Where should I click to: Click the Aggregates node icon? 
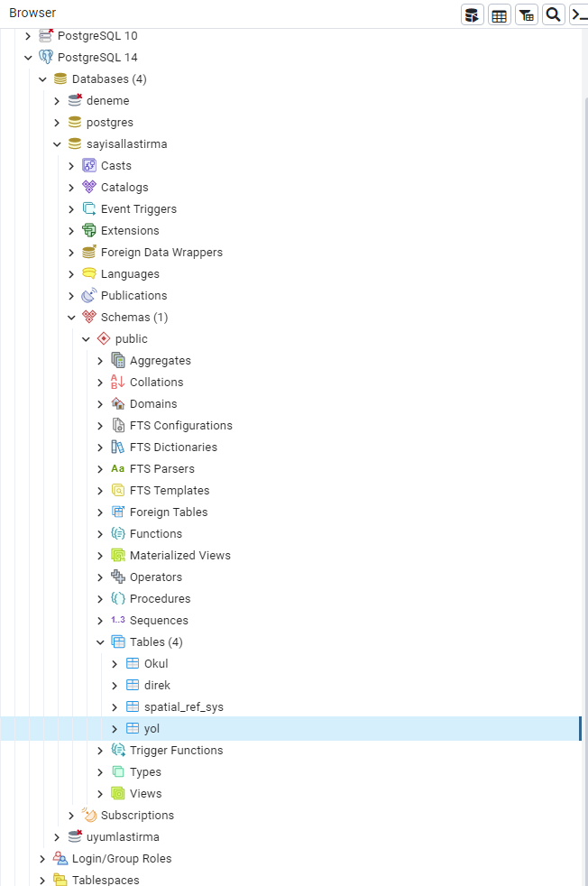pyautogui.click(x=118, y=361)
